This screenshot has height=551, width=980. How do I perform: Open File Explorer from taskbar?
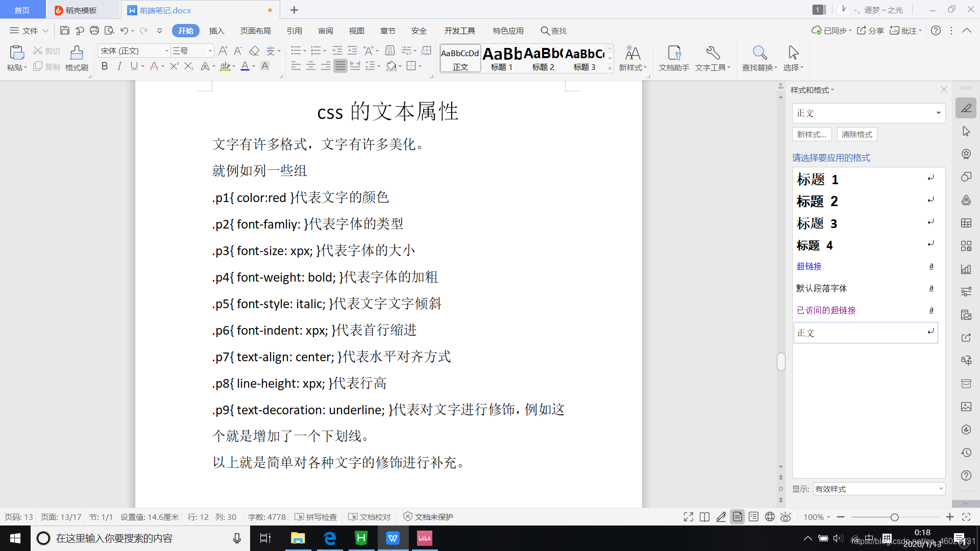(x=298, y=538)
